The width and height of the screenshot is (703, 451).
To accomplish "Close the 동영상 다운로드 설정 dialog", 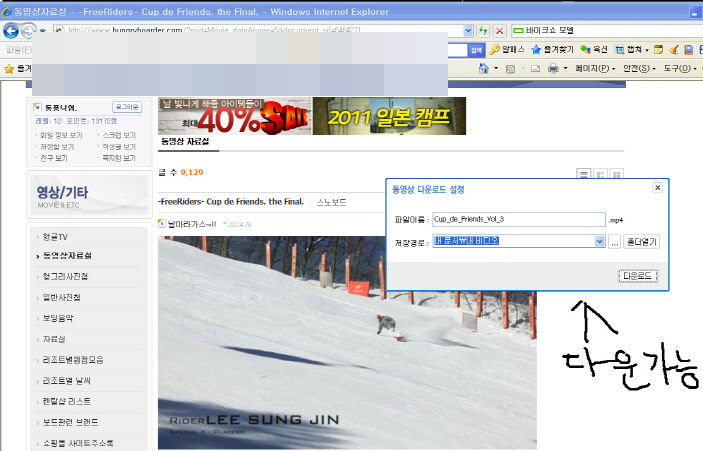I will point(657,187).
